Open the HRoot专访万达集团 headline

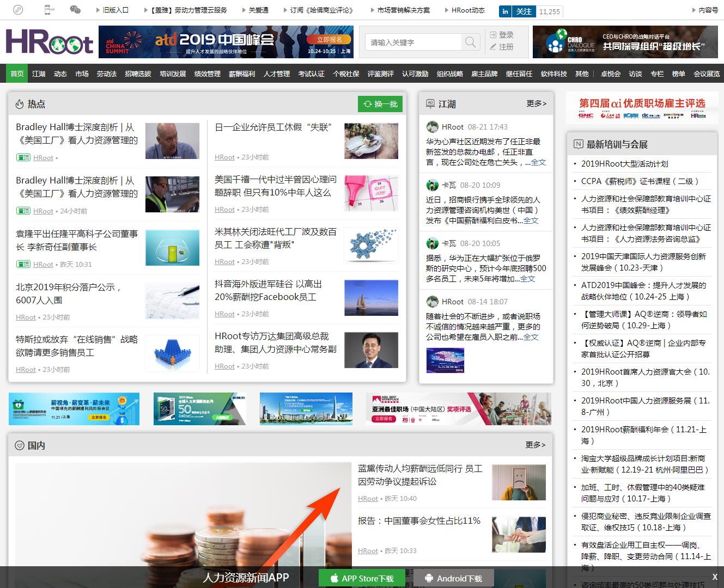pyautogui.click(x=276, y=342)
